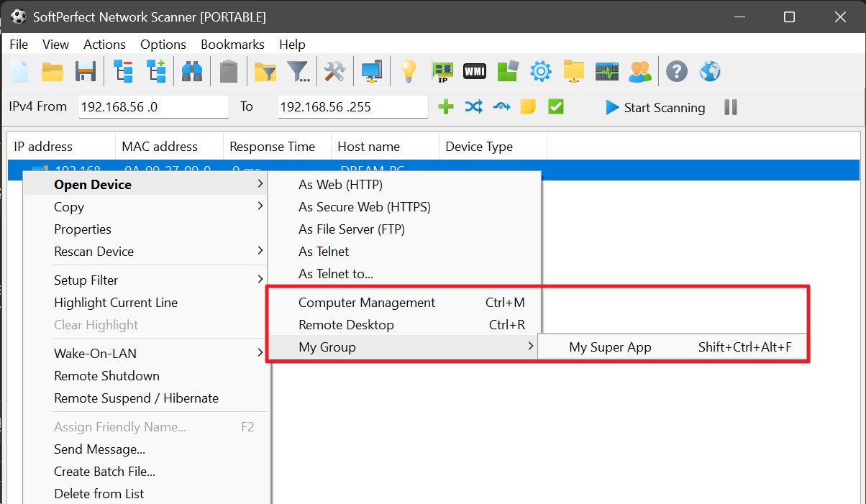Launch My Super App
The width and height of the screenshot is (866, 504).
click(672, 347)
